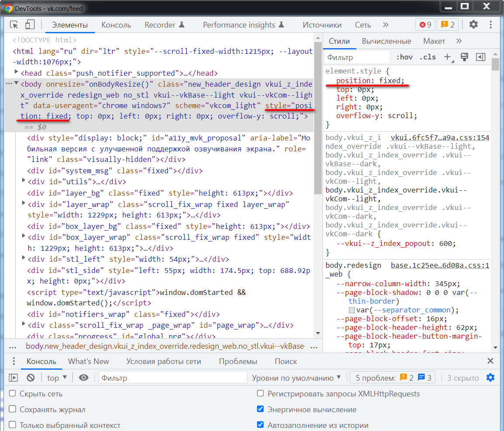Open console settings gear icon
Image resolution: width=504 pixels, height=431 pixels.
490,378
